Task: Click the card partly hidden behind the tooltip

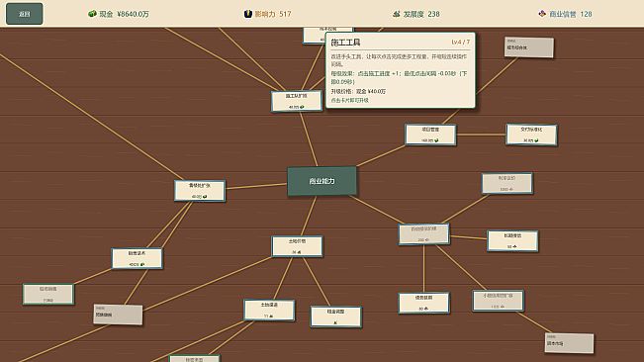Action: pos(315,36)
